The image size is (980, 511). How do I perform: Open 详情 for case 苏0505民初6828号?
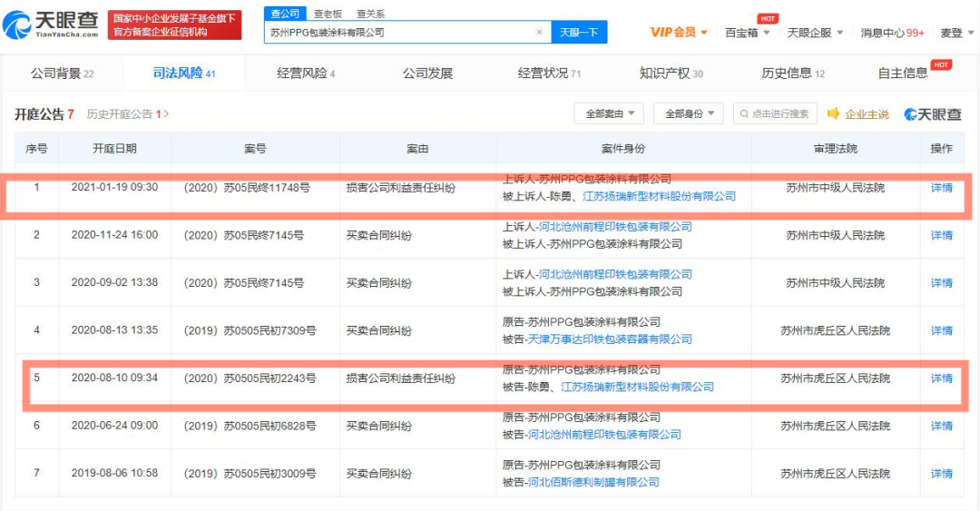[x=941, y=426]
